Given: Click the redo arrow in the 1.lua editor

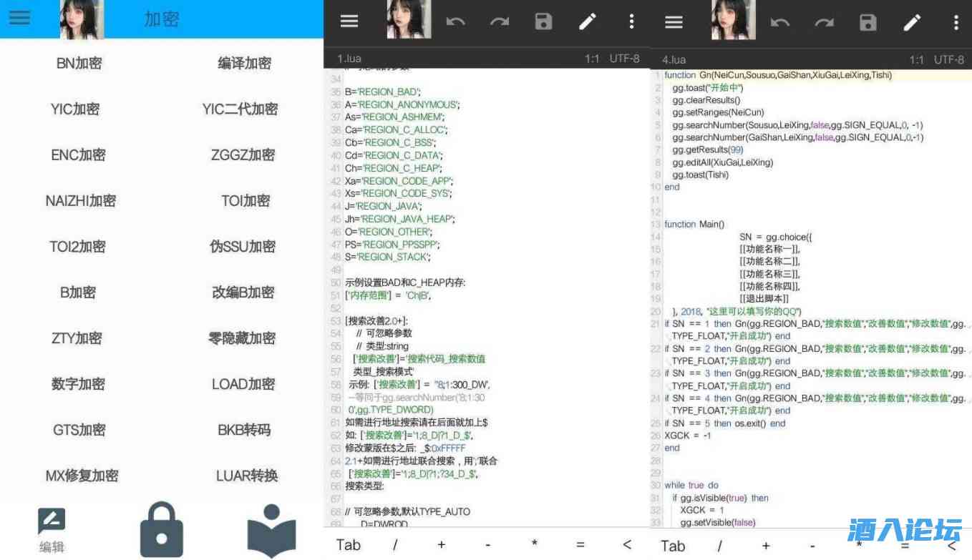Looking at the screenshot, I should [x=500, y=21].
